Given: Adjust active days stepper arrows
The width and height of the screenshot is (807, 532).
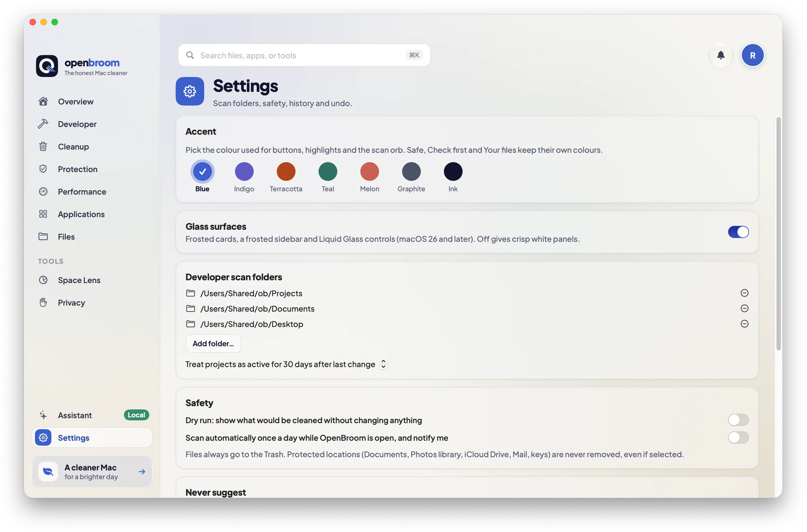Looking at the screenshot, I should pyautogui.click(x=383, y=364).
